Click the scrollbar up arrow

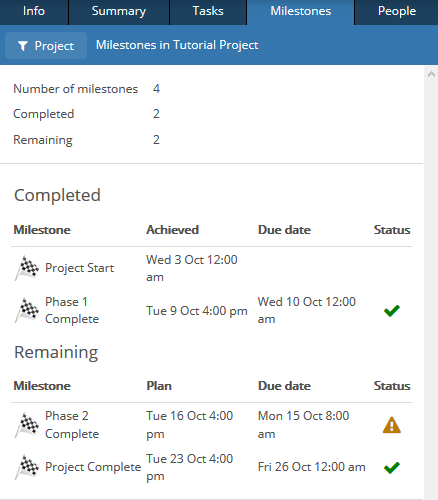(x=431, y=74)
